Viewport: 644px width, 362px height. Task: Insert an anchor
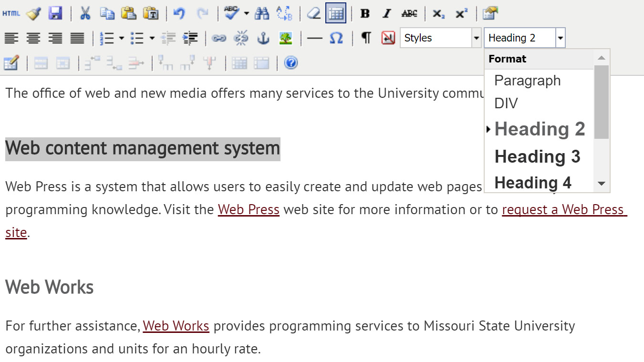click(x=263, y=38)
